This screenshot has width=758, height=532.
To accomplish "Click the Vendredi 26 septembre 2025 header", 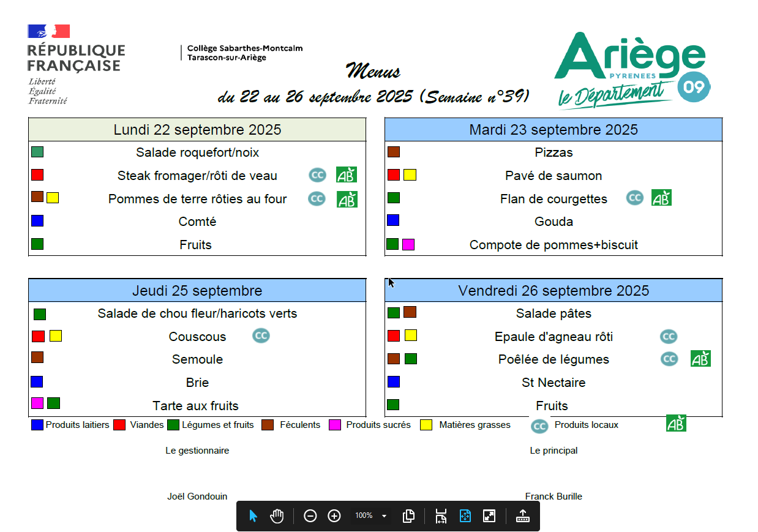I will tap(553, 290).
